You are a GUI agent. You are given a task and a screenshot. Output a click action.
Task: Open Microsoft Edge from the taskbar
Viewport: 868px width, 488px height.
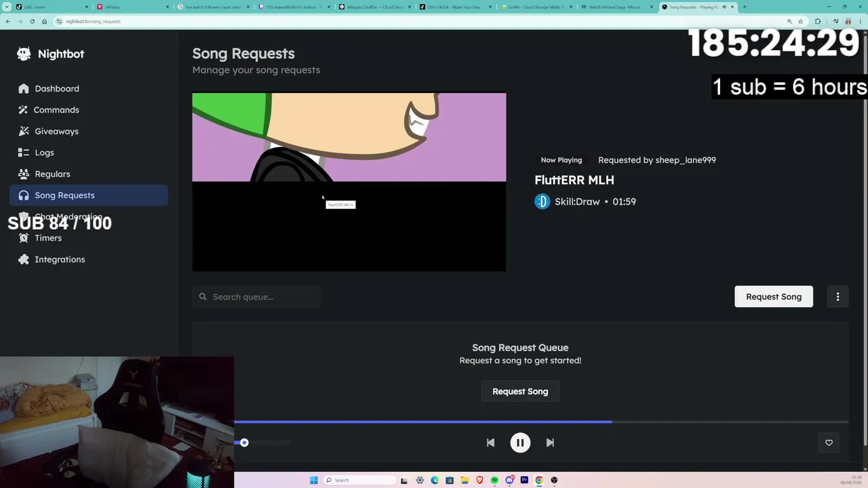pyautogui.click(x=435, y=480)
